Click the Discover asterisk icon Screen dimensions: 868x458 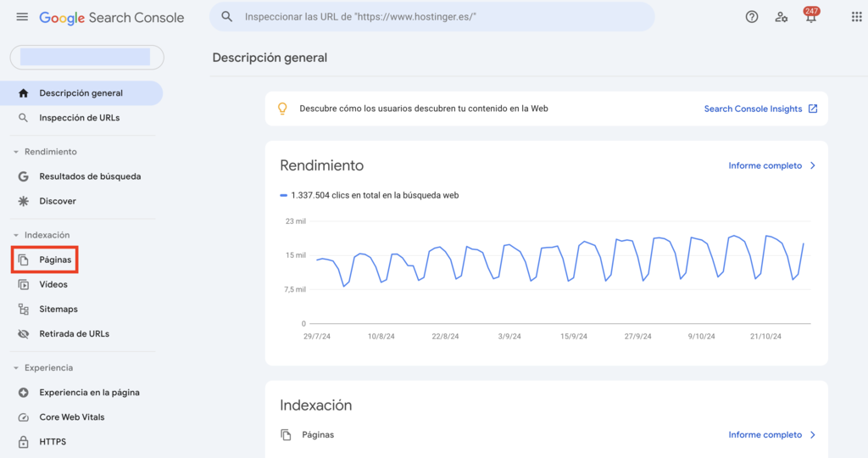coord(23,201)
